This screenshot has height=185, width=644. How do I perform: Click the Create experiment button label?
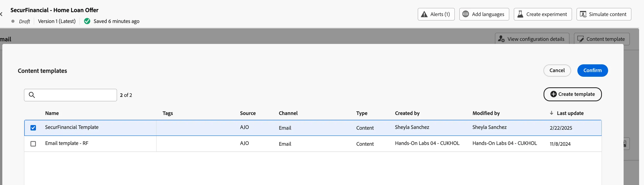(x=547, y=14)
